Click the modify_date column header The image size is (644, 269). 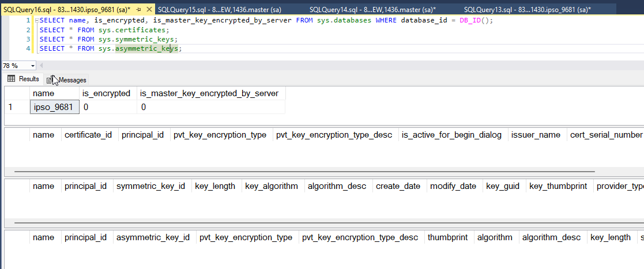coord(455,186)
